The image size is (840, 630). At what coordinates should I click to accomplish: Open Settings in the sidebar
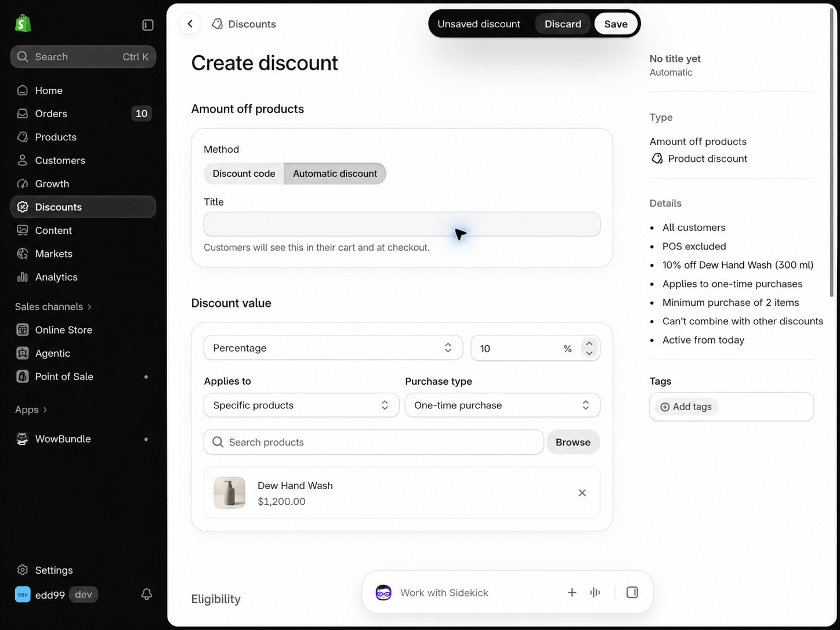point(83,570)
